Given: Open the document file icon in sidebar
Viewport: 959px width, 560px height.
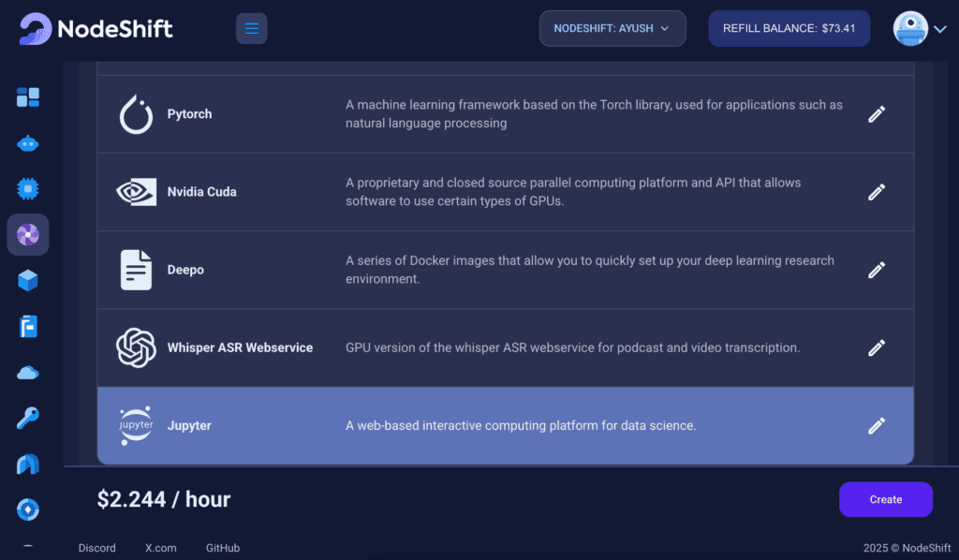Looking at the screenshot, I should coord(28,327).
